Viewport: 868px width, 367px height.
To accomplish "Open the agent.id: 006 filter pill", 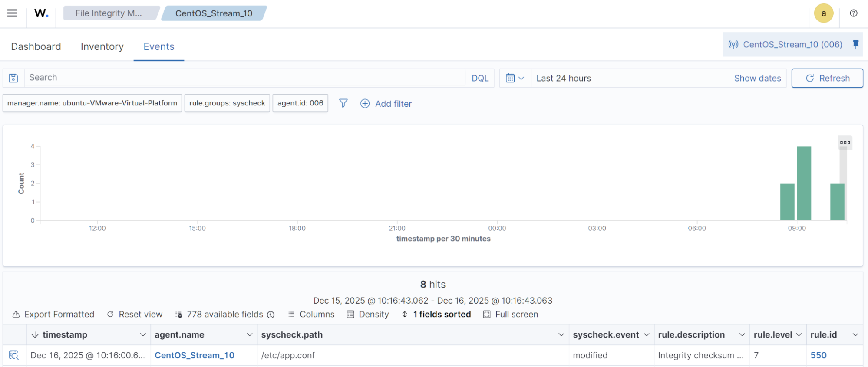I will click(300, 103).
